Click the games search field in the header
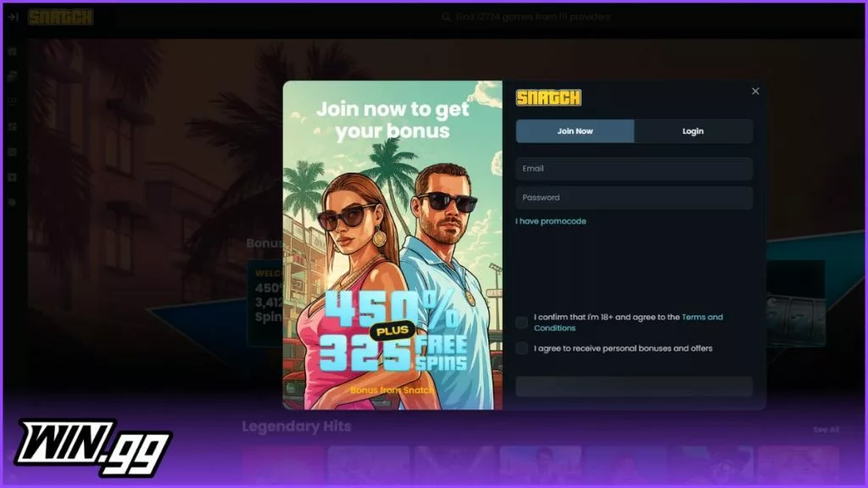The width and height of the screenshot is (868, 488). 526,17
